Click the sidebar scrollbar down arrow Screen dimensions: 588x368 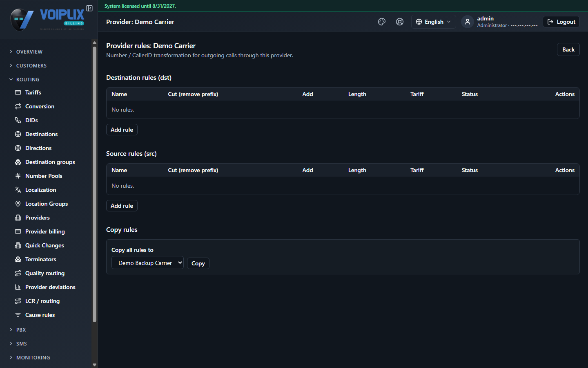point(94,365)
